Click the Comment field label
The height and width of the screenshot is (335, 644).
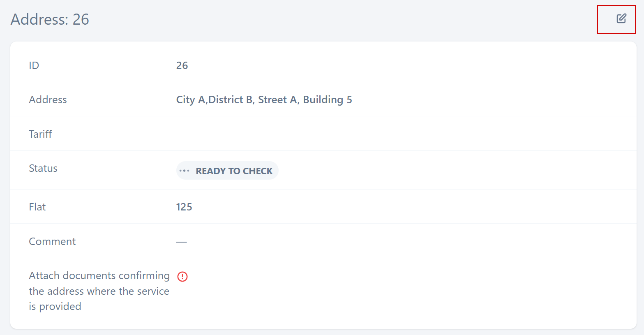point(52,241)
